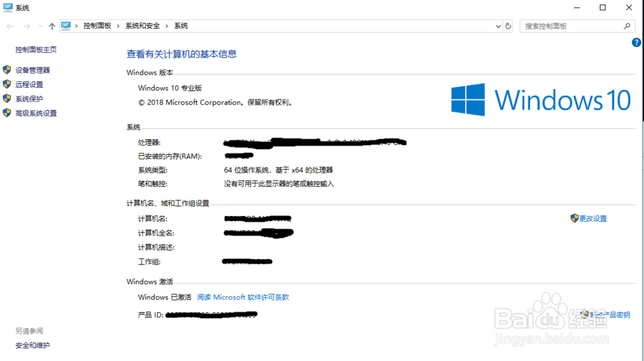Select text '没有可用于此显示器的笔或触控输入'
Screen dimensions: 644x361
point(279,184)
